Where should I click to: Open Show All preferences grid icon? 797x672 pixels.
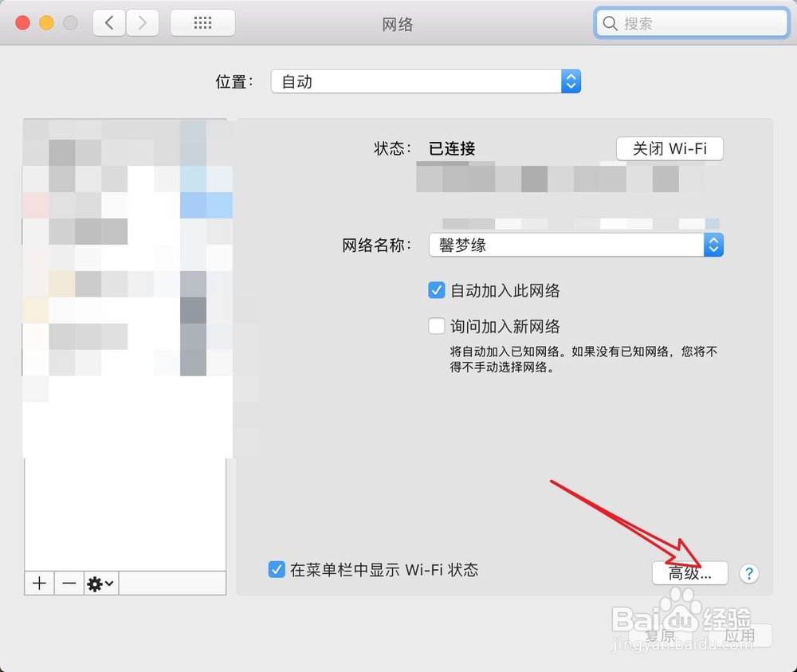(202, 22)
